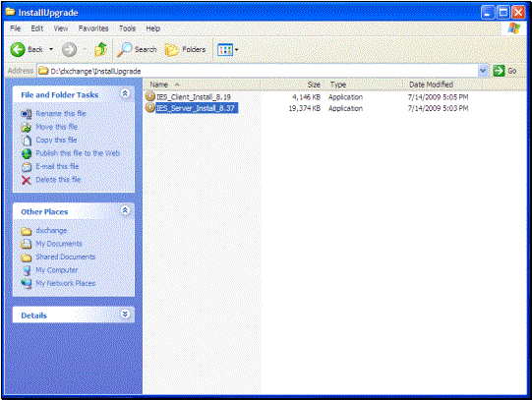Sort by Date Modified column header
This screenshot has width=532, height=400.
coord(431,85)
